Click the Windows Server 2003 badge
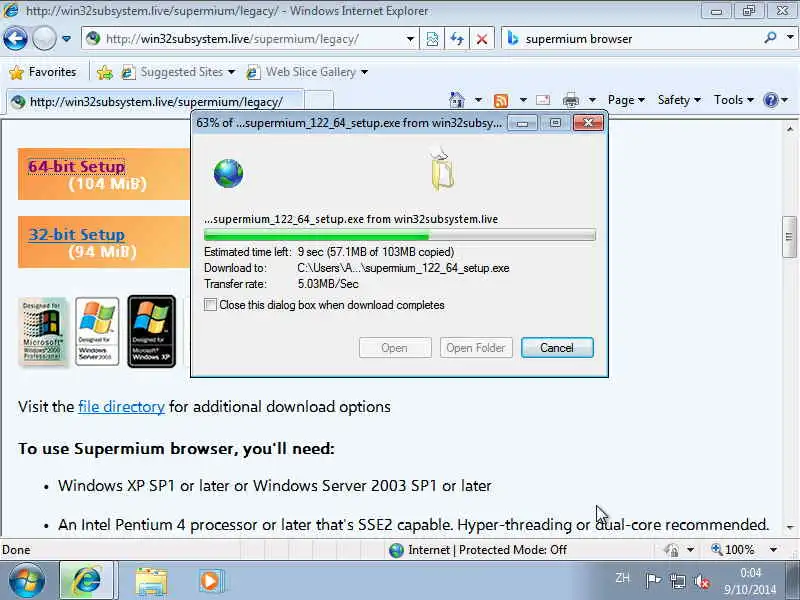800x600 pixels. [x=97, y=332]
